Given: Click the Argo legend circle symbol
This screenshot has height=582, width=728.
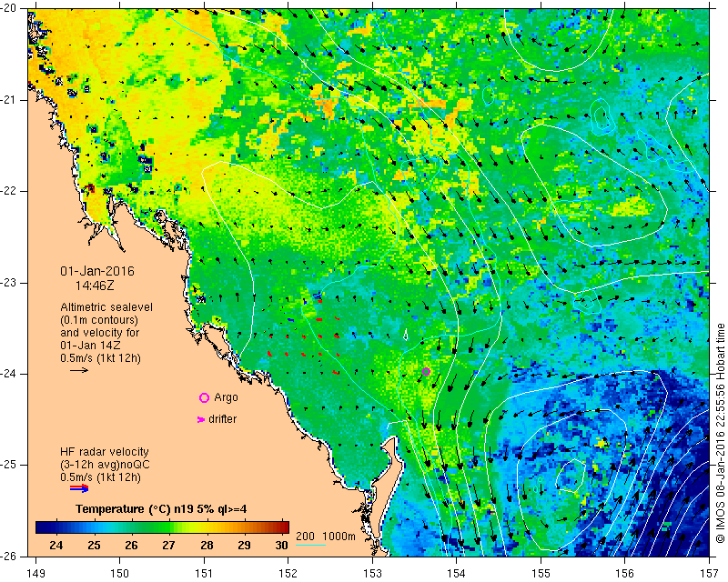Looking at the screenshot, I should [204, 397].
